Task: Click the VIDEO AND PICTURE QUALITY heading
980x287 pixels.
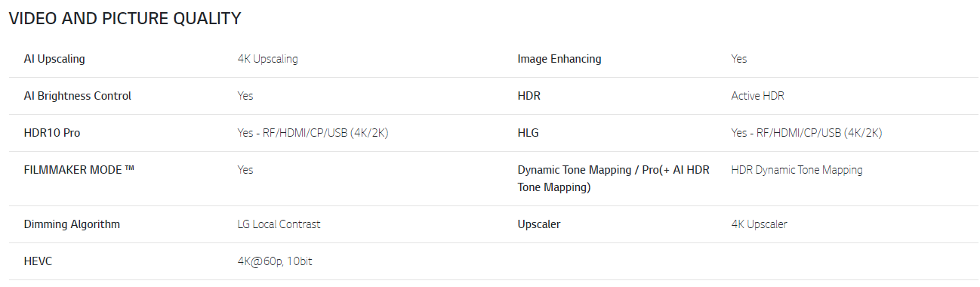Action: (125, 19)
